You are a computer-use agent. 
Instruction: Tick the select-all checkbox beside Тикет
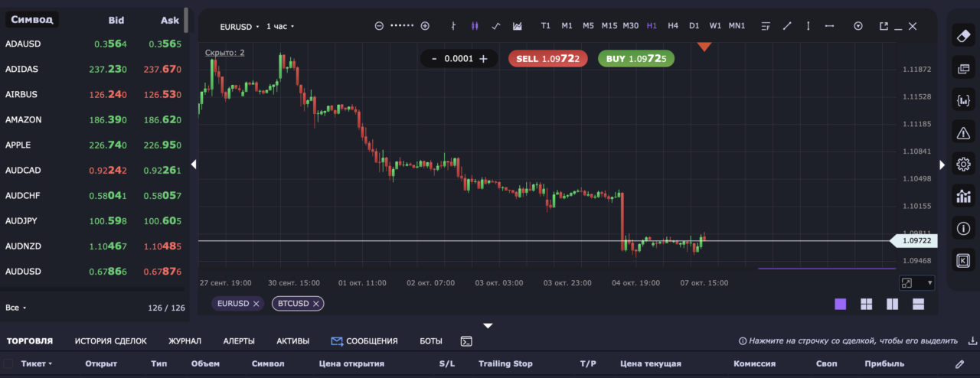(x=9, y=363)
